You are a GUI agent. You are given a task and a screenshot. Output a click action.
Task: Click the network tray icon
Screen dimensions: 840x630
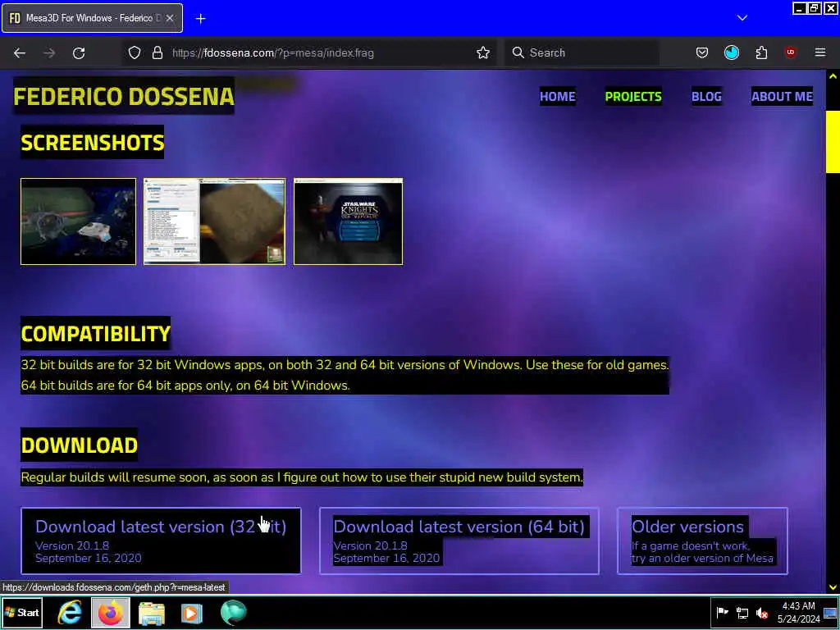pyautogui.click(x=742, y=613)
